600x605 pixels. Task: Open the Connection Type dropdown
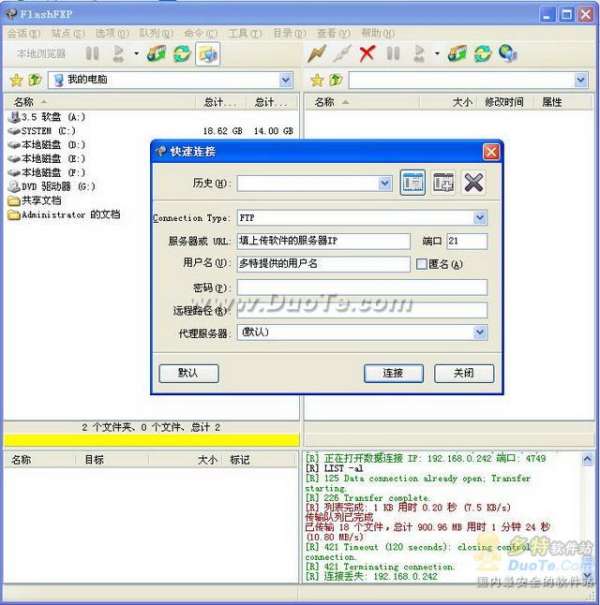click(480, 218)
